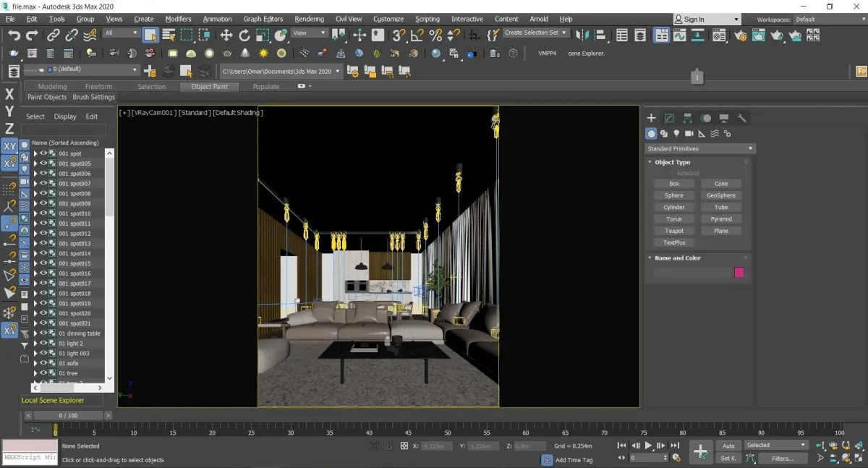Toggle visibility of 001 spot005
Viewport: 868px width, 468px height.
(43, 163)
